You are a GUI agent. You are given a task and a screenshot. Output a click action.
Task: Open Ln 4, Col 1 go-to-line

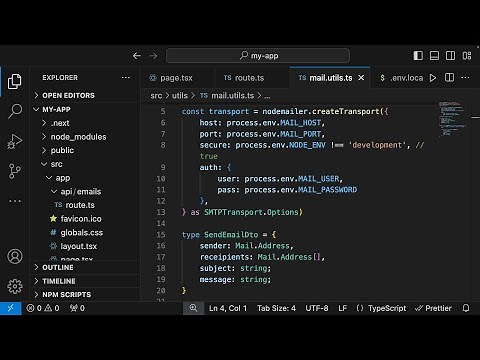pos(228,308)
